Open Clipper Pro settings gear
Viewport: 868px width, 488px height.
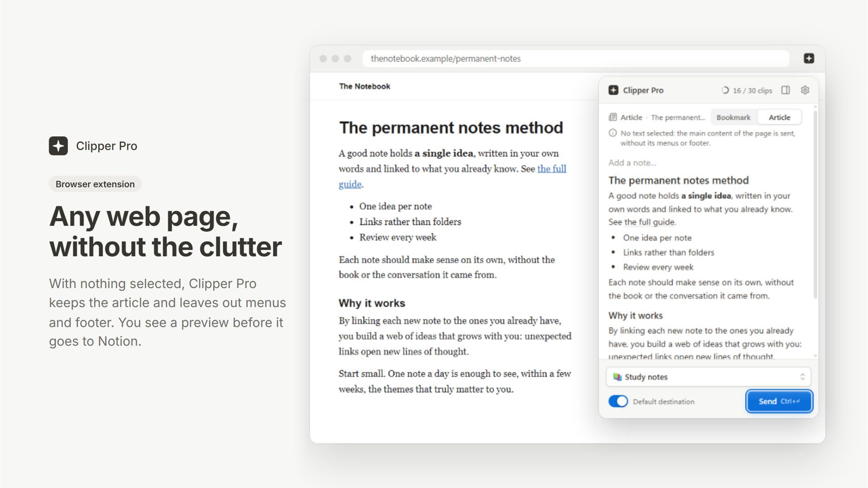click(x=805, y=90)
